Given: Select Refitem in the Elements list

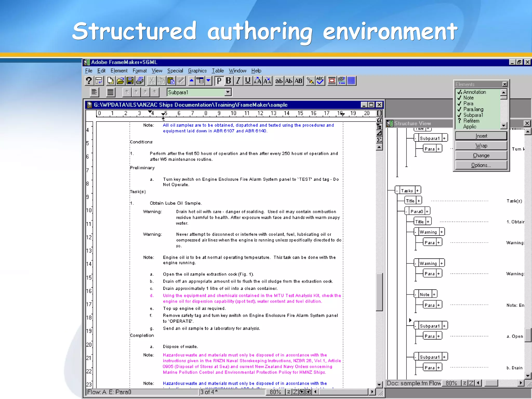Looking at the screenshot, I should click(x=471, y=121).
